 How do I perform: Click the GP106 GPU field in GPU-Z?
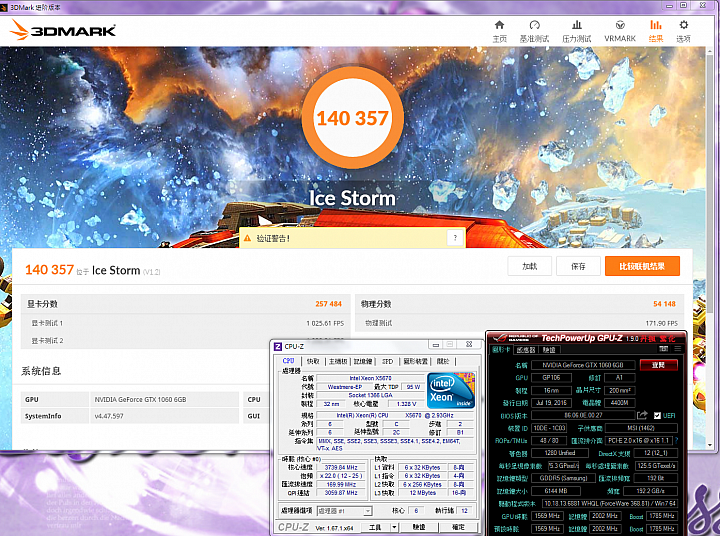(551, 378)
